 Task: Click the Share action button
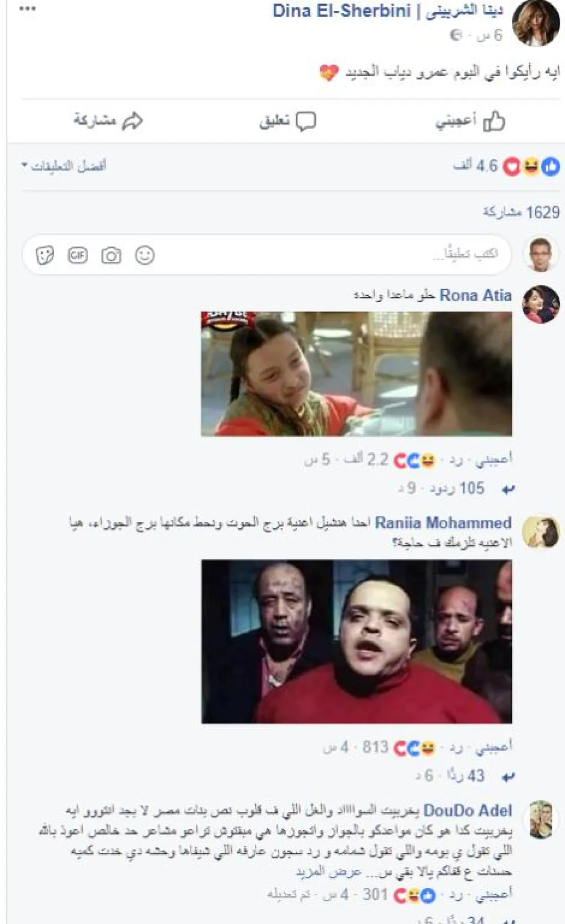tap(108, 121)
